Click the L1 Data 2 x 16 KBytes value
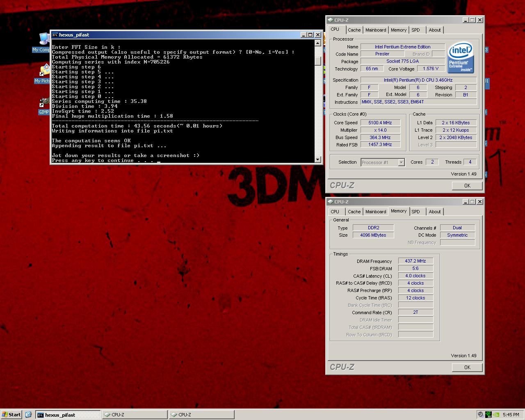 (456, 123)
